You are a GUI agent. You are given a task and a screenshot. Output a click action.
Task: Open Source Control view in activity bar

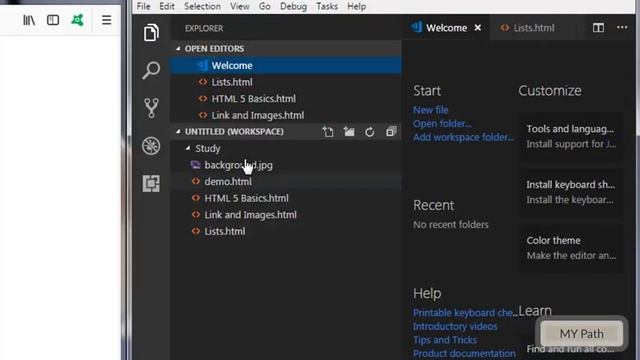(x=151, y=108)
